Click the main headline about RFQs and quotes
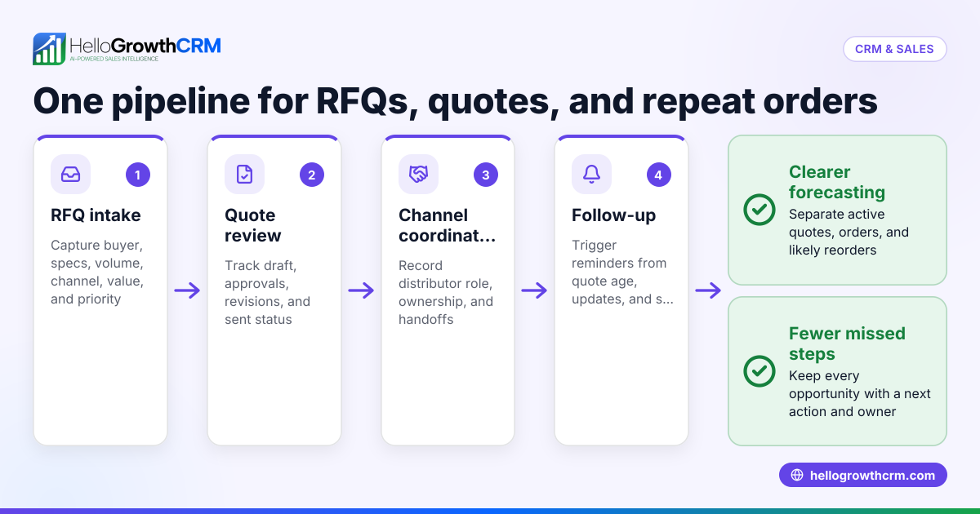This screenshot has height=514, width=980. click(x=455, y=101)
